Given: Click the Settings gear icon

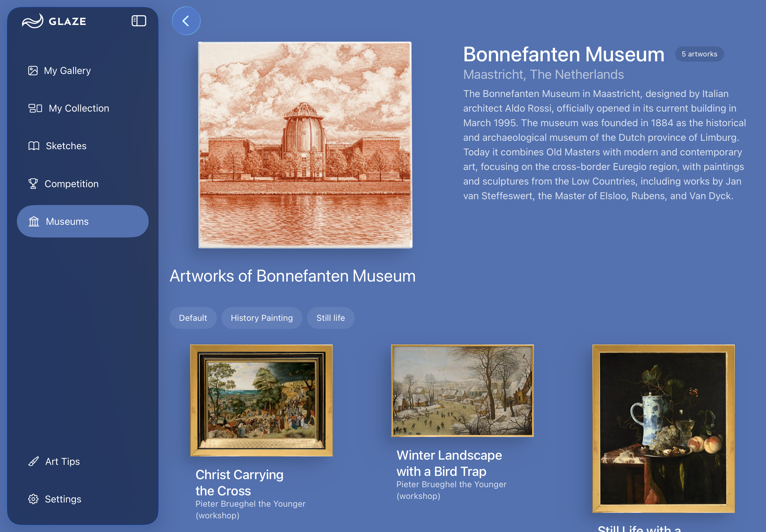Looking at the screenshot, I should click(x=33, y=499).
